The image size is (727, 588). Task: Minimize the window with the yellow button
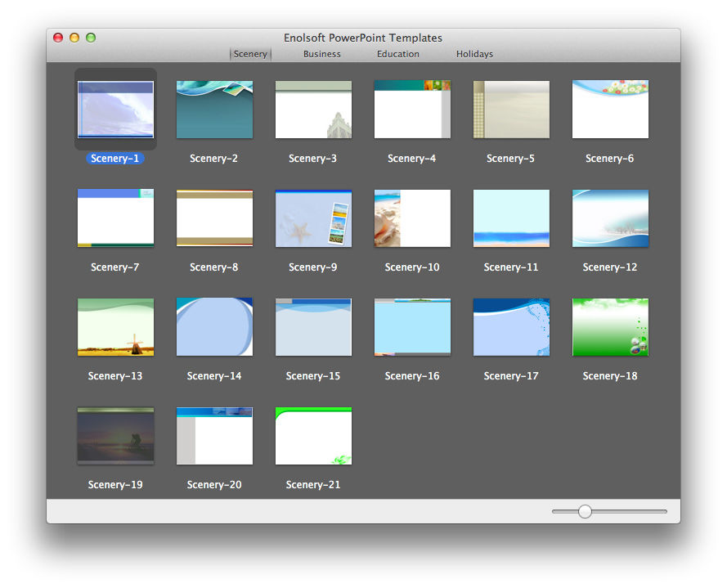[x=74, y=38]
